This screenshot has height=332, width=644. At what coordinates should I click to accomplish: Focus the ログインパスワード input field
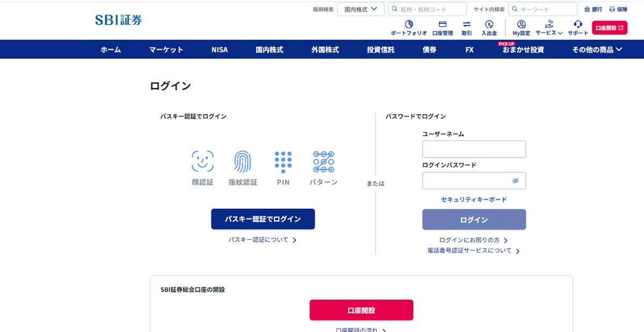click(474, 181)
